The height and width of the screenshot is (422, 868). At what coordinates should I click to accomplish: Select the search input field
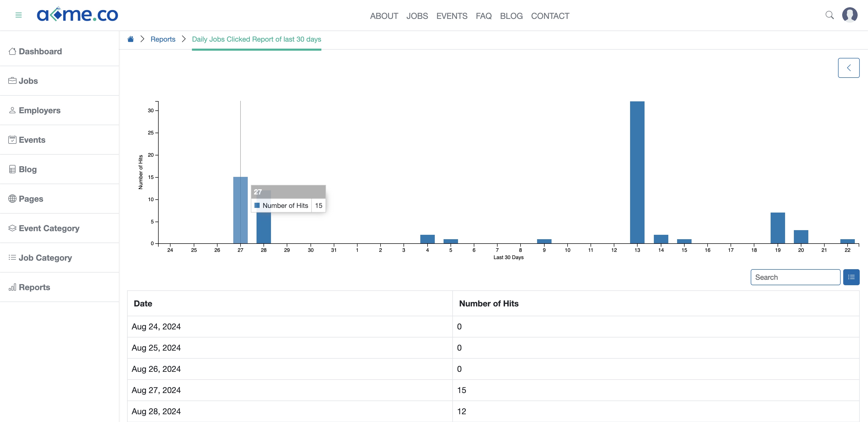[x=795, y=277]
